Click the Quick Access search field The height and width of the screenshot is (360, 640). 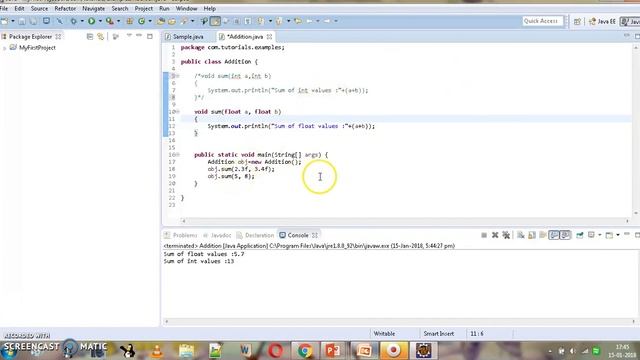point(542,21)
